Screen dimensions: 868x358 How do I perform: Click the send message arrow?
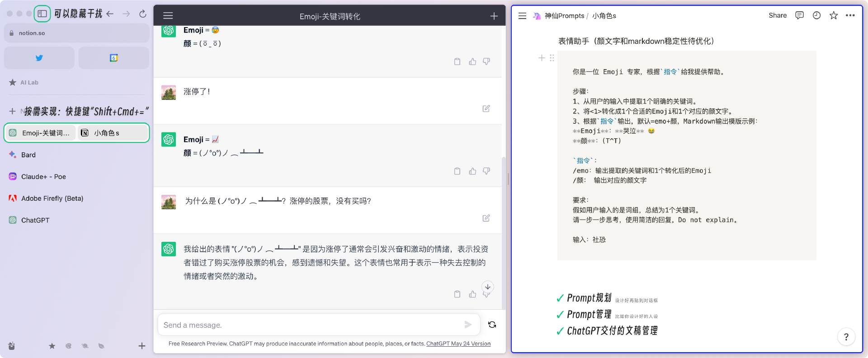click(468, 325)
